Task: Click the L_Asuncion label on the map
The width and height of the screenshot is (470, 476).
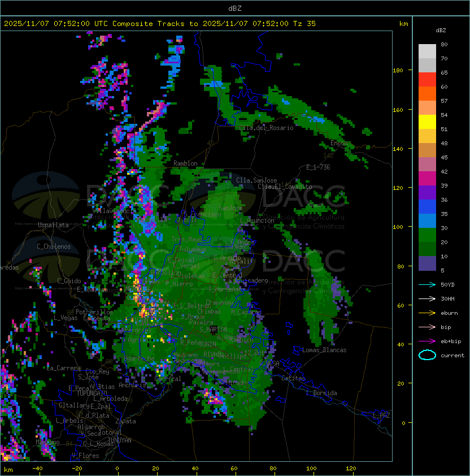Action: coord(257,220)
